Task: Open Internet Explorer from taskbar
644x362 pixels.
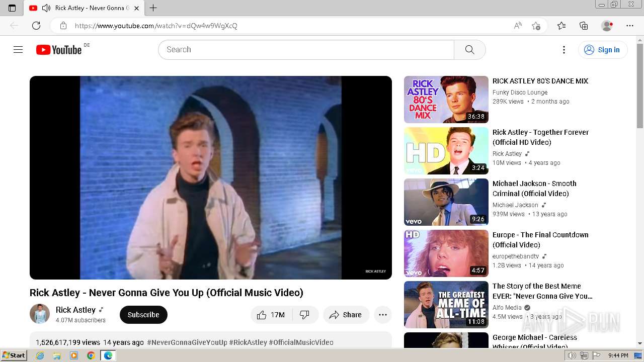Action: (40, 355)
